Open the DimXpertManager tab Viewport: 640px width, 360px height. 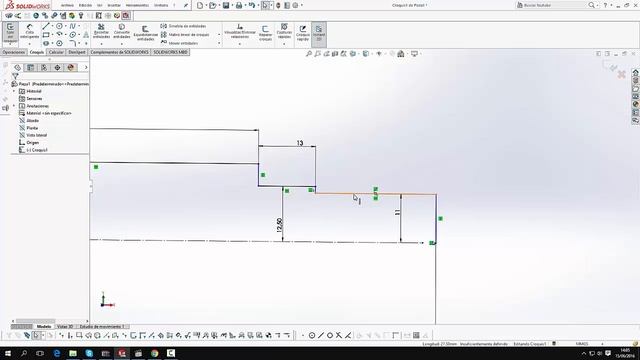pos(58,67)
